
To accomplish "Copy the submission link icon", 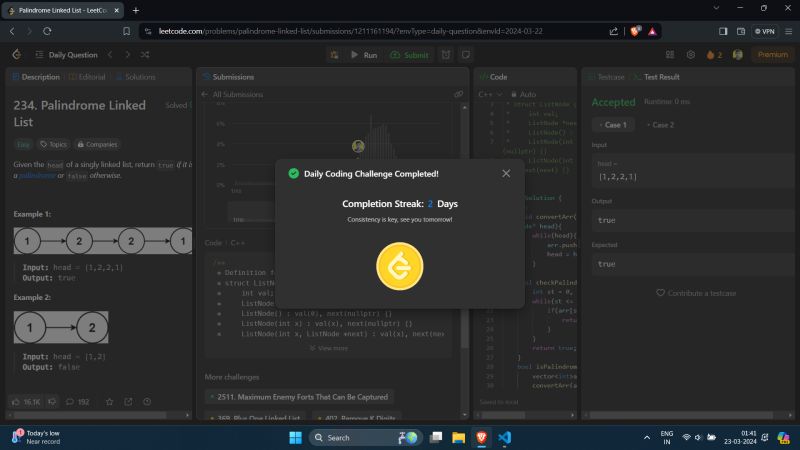I will pyautogui.click(x=458, y=94).
